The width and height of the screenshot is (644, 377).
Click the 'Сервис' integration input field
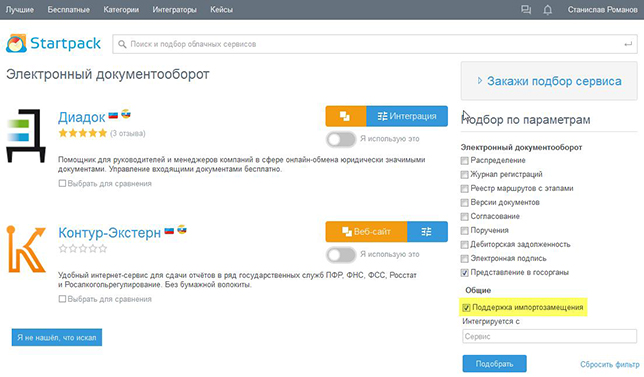550,336
